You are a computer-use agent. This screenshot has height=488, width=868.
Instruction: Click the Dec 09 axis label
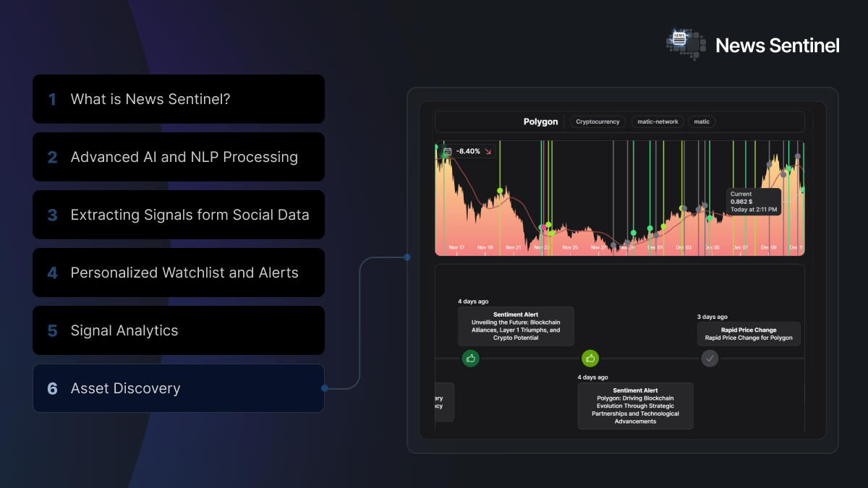(x=768, y=247)
